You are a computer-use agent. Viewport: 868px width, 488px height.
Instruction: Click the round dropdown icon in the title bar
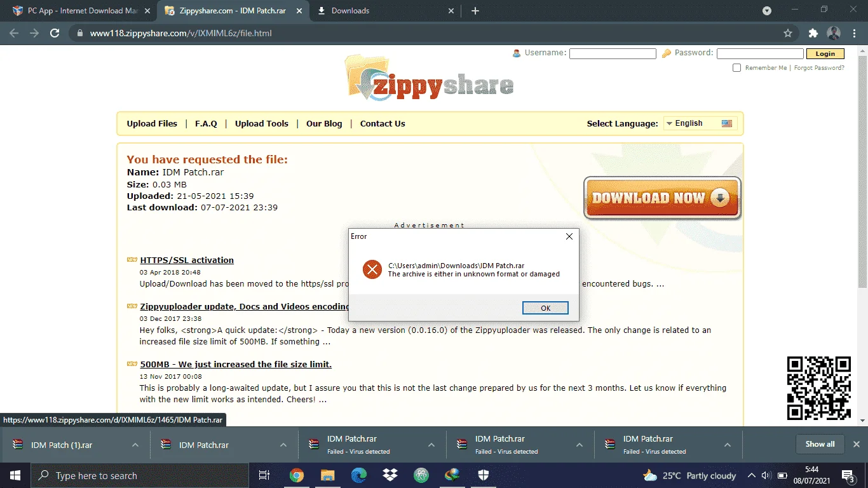click(767, 11)
